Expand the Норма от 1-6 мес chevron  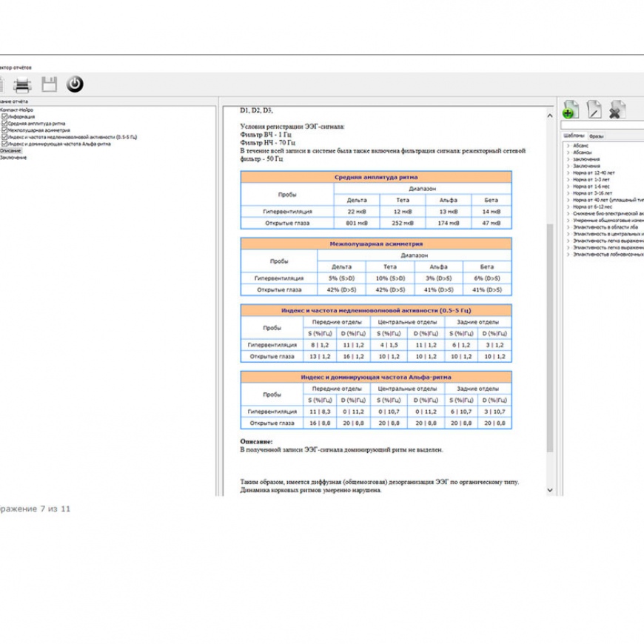pyautogui.click(x=568, y=187)
